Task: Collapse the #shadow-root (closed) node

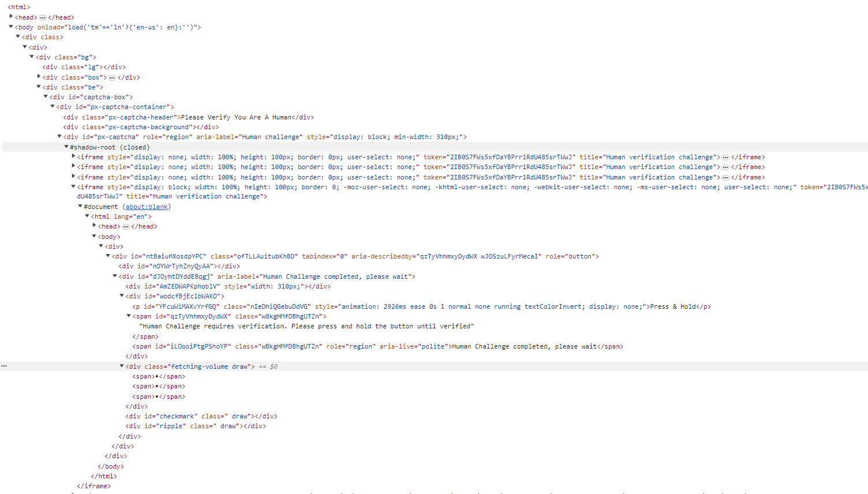Action: [65, 147]
